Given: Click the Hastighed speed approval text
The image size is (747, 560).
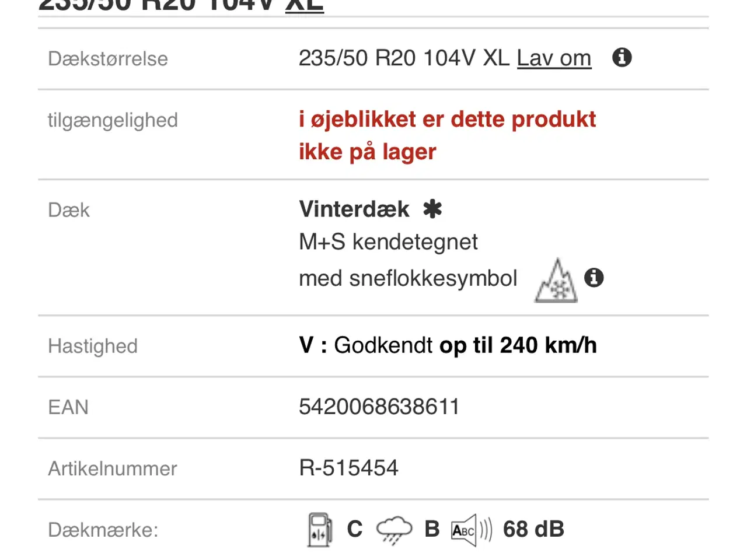Looking at the screenshot, I should point(448,345).
